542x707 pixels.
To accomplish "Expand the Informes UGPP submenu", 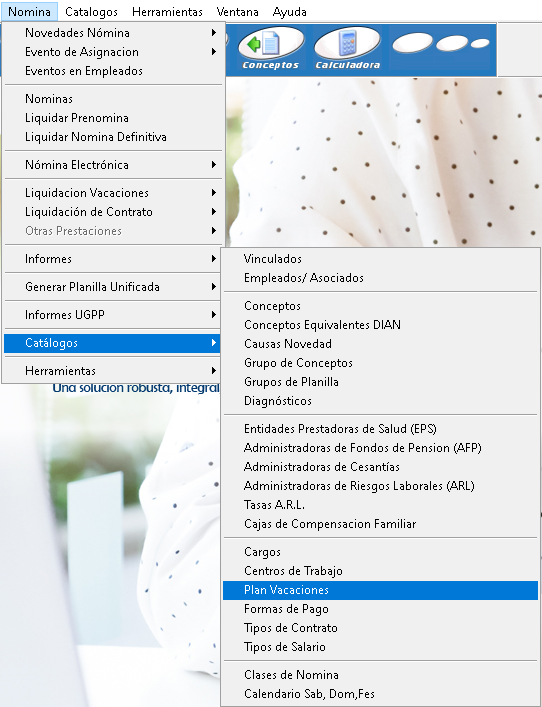I will click(113, 315).
